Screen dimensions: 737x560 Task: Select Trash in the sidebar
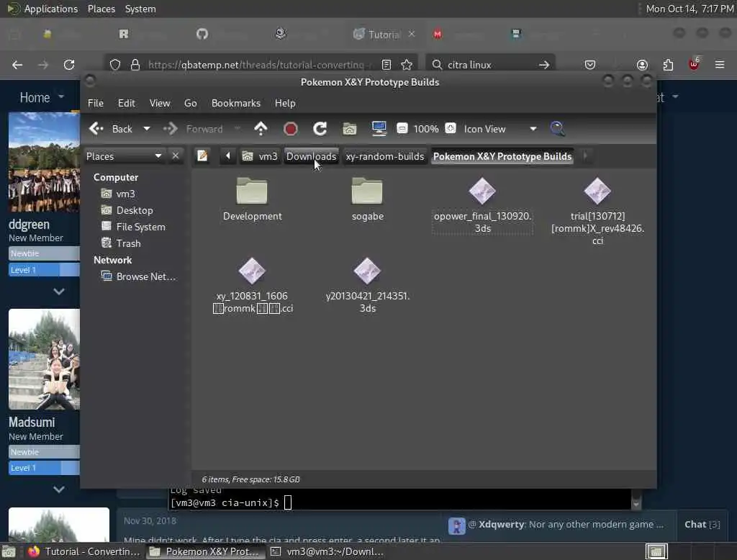point(121,243)
